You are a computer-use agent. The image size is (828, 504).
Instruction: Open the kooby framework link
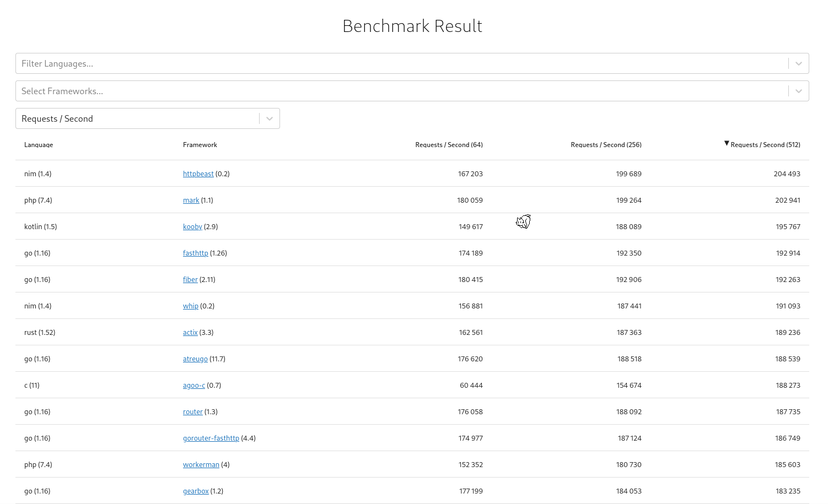pos(192,226)
